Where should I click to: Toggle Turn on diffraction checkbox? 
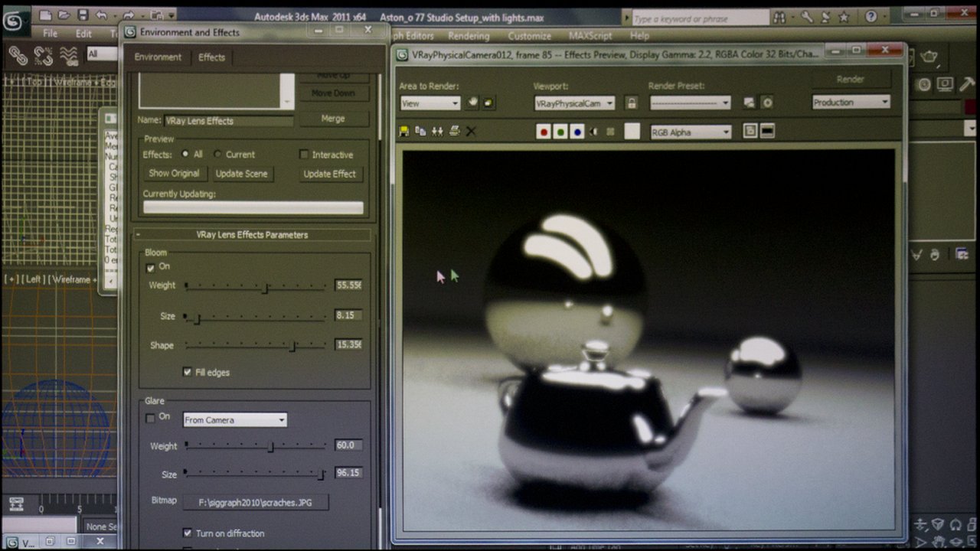tap(188, 533)
